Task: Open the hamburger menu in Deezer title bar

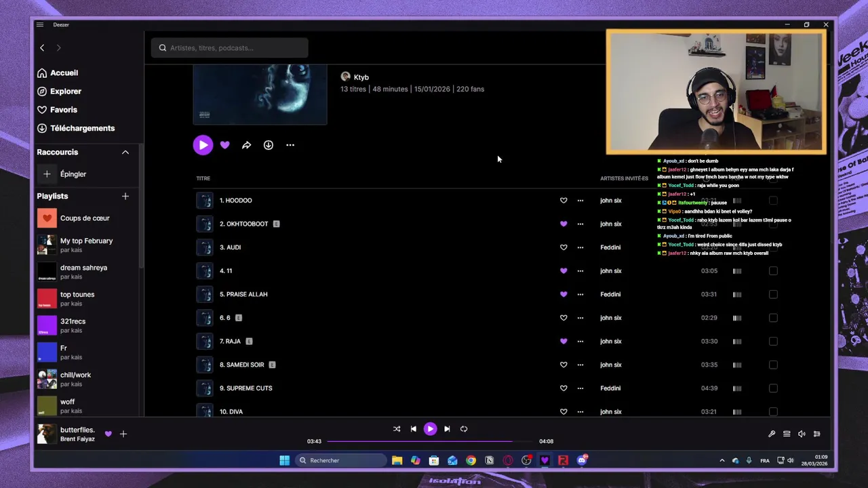Action: click(40, 24)
